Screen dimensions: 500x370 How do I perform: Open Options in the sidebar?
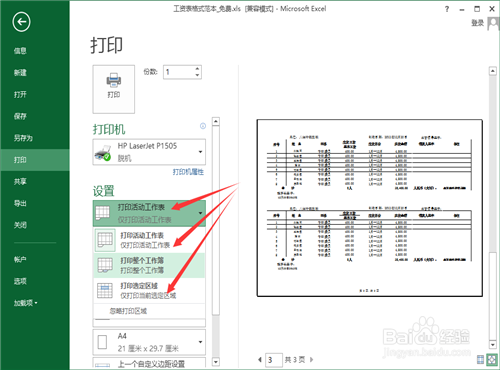point(20,281)
